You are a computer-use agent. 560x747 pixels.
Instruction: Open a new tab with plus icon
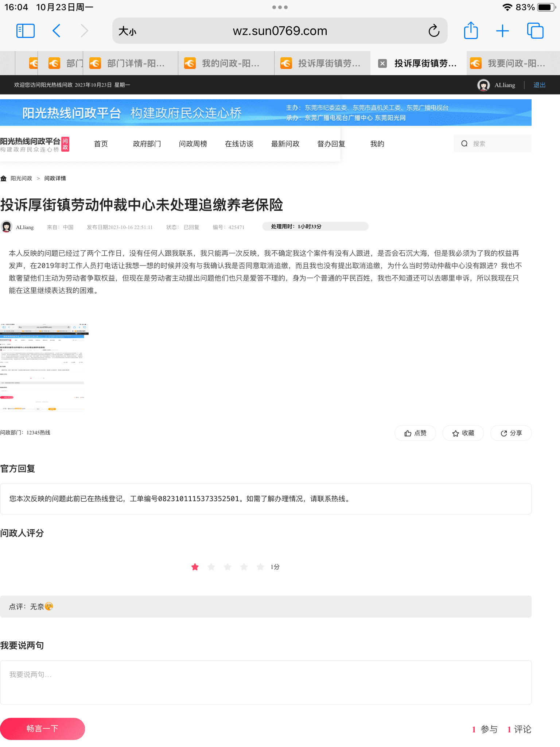(502, 31)
